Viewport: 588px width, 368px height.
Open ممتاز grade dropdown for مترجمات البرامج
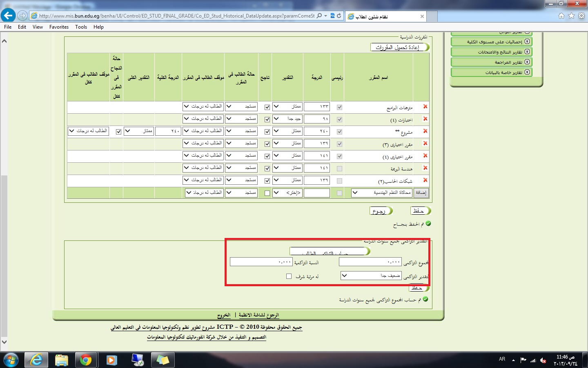tap(287, 106)
